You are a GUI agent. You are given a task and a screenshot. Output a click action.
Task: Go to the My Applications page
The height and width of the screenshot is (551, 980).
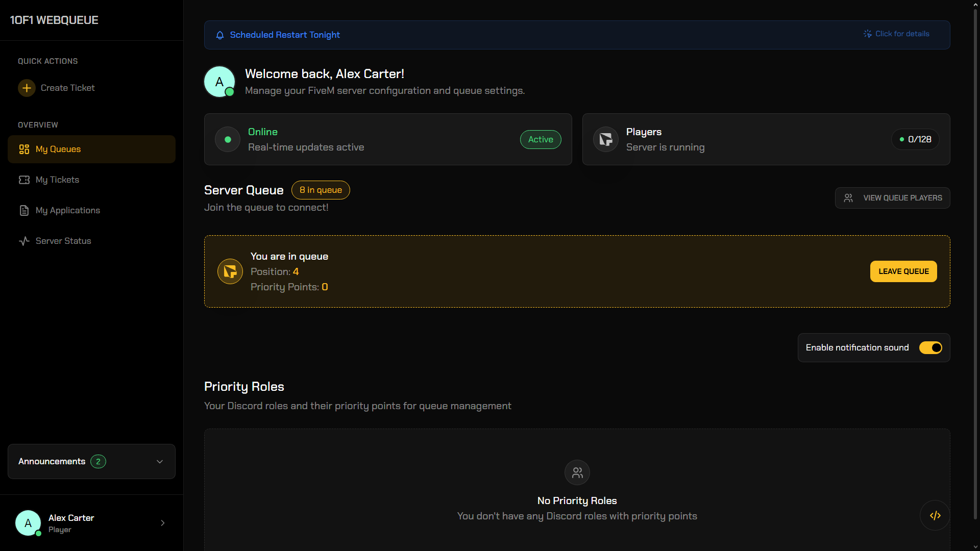pyautogui.click(x=91, y=210)
